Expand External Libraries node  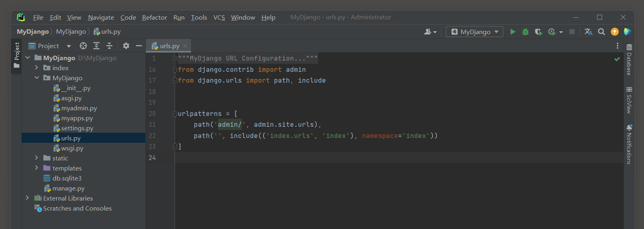27,198
